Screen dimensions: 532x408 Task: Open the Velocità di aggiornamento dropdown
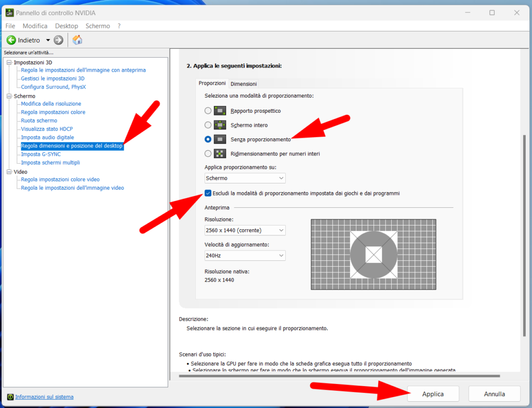tap(245, 255)
